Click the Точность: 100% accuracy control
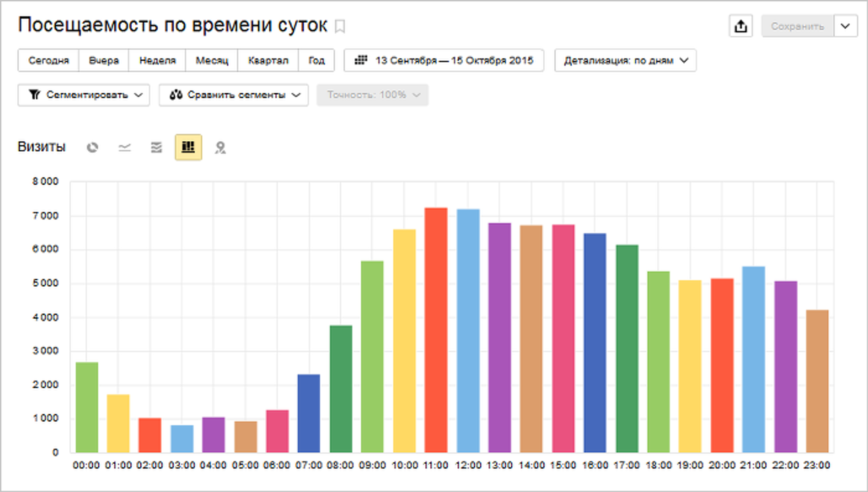Screen dimensions: 868x492 pos(372,95)
